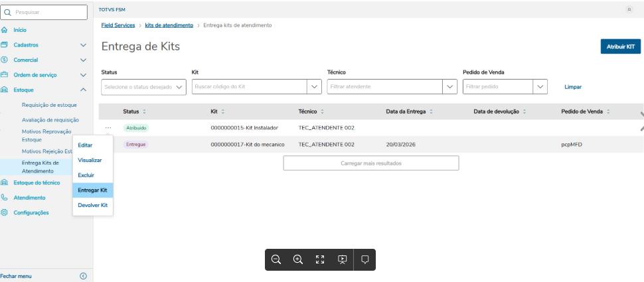Screen dimensions: 644x282
Task: Open the three-dots actions for the Atribuído row
Action: point(108,127)
